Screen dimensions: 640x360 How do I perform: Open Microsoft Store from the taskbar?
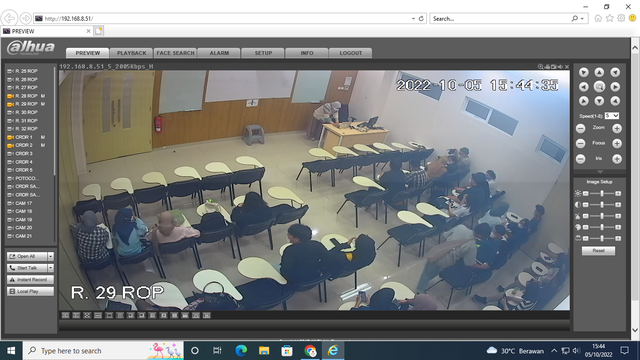click(287, 351)
